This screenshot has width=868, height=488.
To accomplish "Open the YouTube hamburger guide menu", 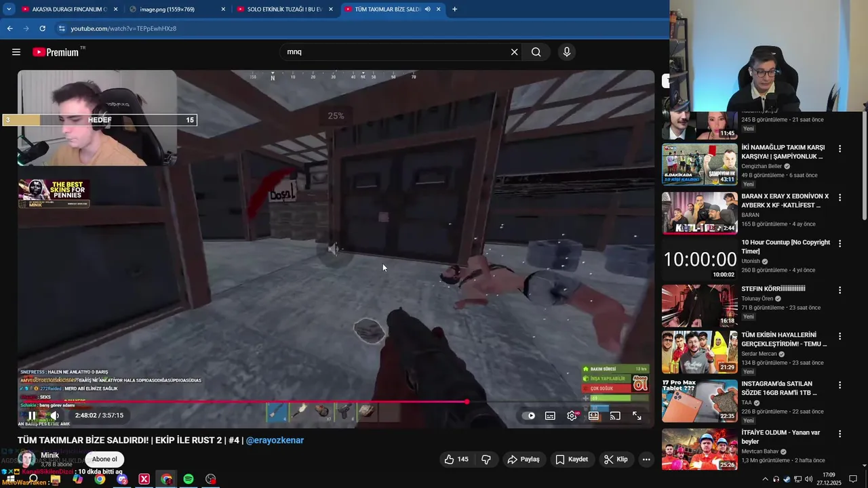I will [16, 52].
